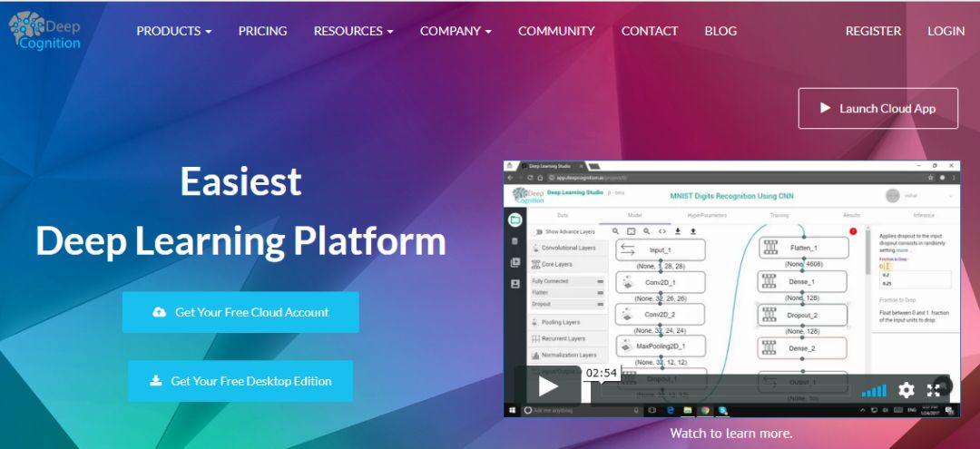Expand Recurrent Layers in video preview
Image resolution: width=980 pixels, height=449 pixels.
(x=567, y=338)
